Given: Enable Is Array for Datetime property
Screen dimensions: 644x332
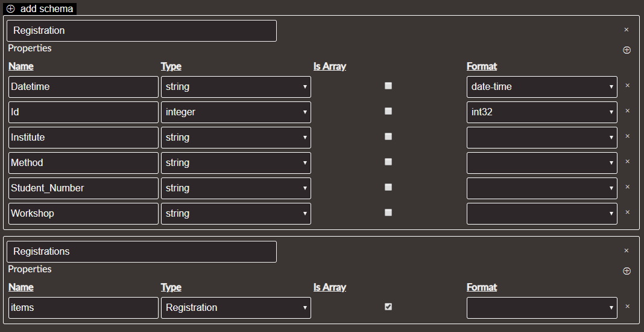Looking at the screenshot, I should click(x=388, y=86).
